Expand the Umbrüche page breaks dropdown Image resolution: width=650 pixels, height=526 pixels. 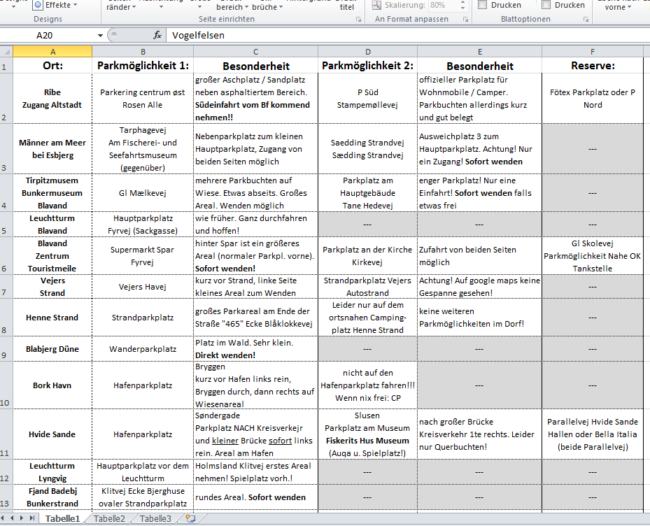[265, 6]
